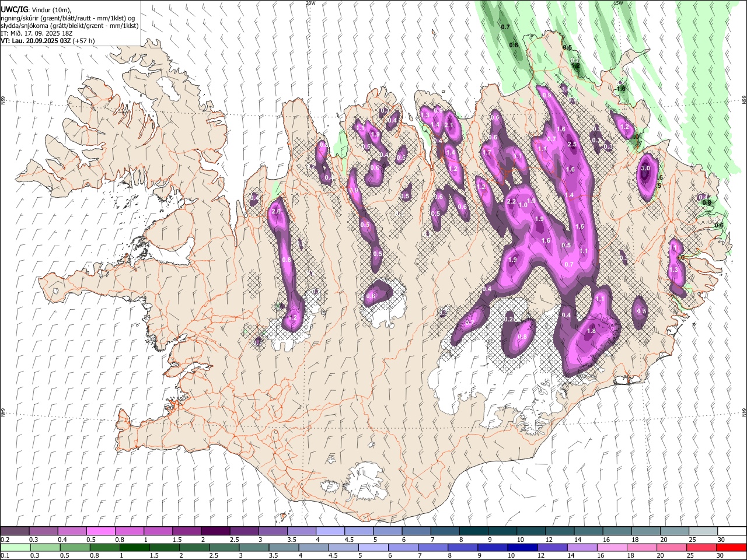Click the '20W' longitude label
This screenshot has width=747, height=560.
click(x=310, y=3)
